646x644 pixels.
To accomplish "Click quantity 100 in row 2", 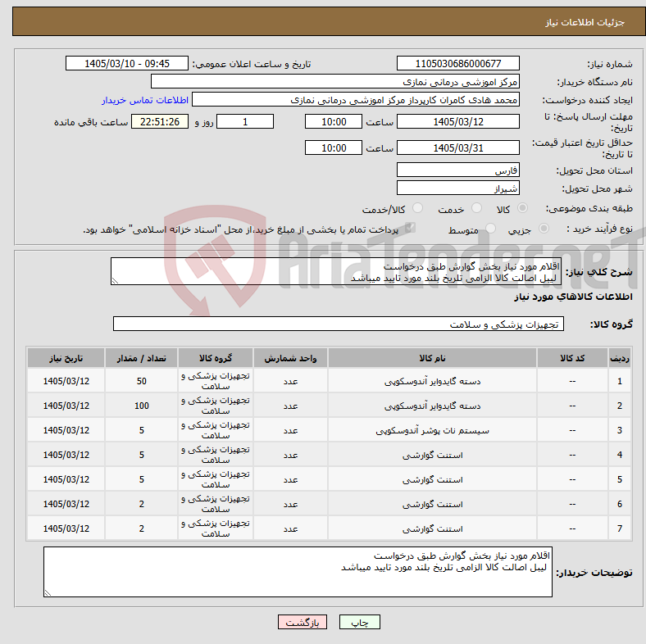I will tap(141, 406).
